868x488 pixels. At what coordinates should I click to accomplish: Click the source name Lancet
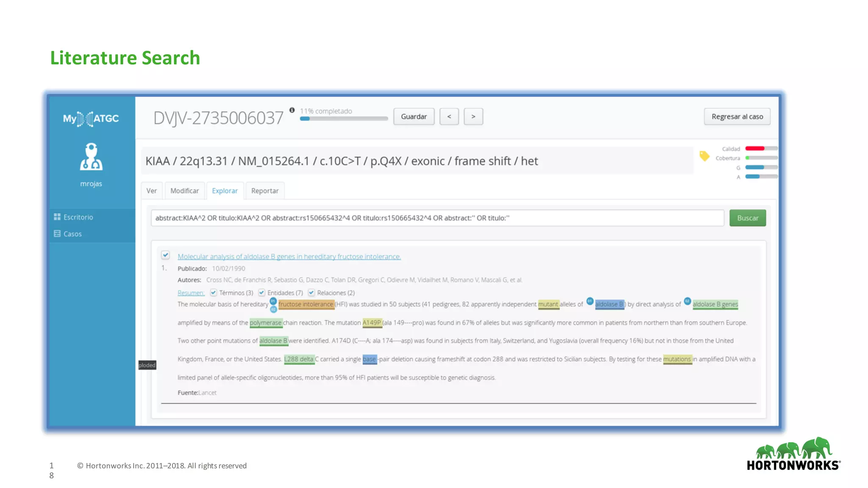point(208,393)
